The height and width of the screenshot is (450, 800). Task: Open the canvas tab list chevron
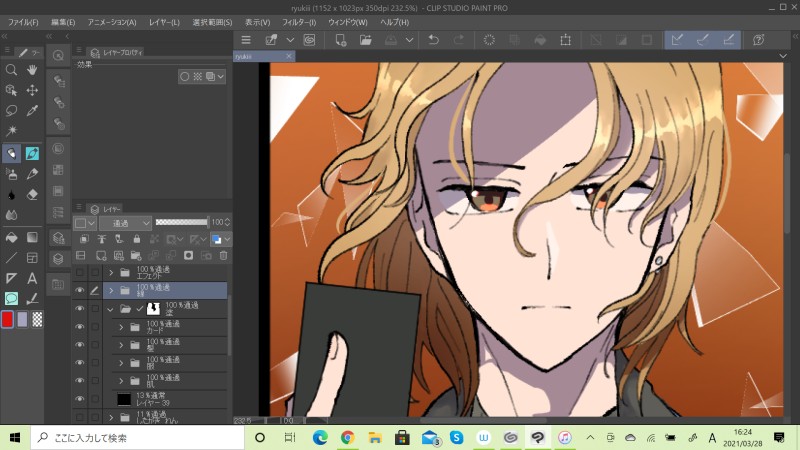coord(783,56)
